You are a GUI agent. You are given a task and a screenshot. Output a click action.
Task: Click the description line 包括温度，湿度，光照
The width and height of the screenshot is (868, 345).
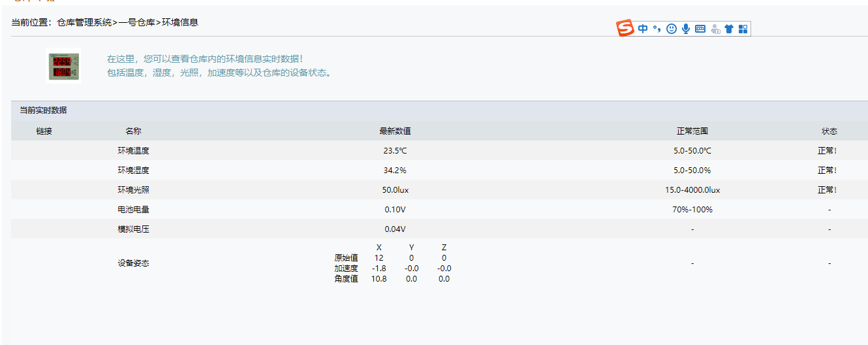[x=221, y=73]
